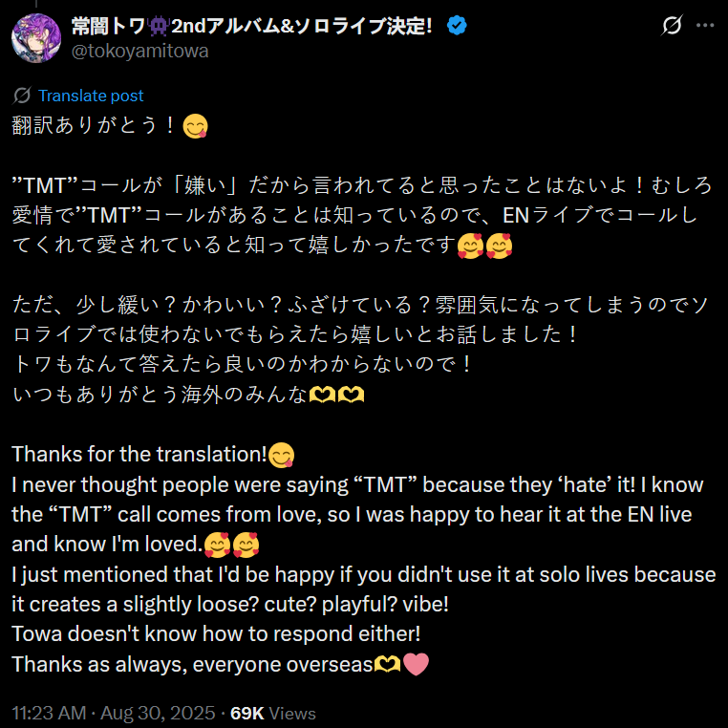Open the three-dot more options menu
Viewport: 728px width, 728px height.
point(705,25)
